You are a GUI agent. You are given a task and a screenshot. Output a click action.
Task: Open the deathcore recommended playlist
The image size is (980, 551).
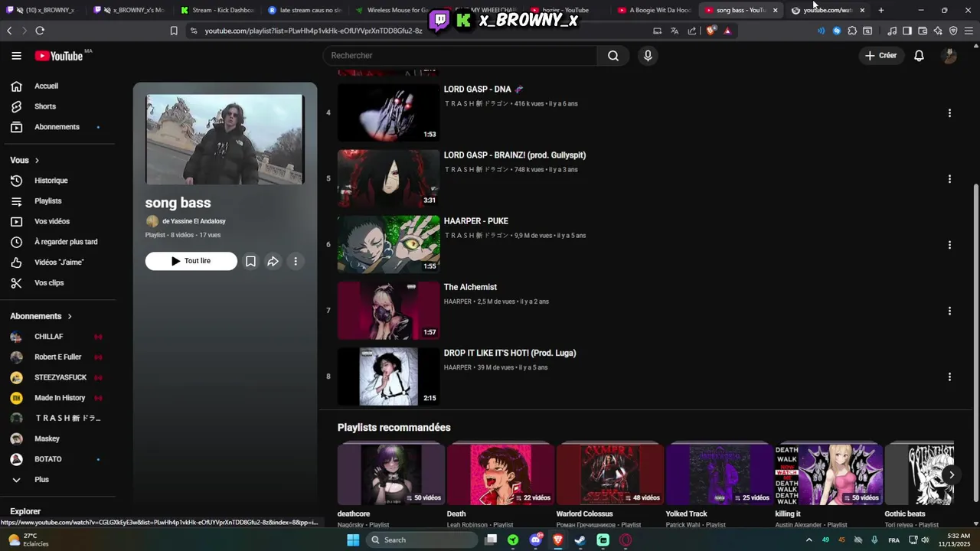[x=391, y=474]
